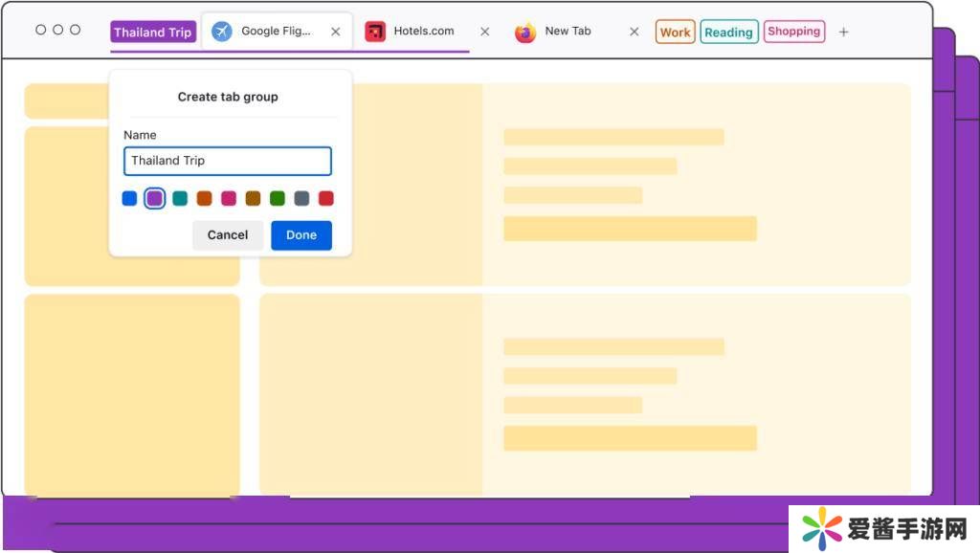Switch to the Hotels.com tab

click(424, 32)
